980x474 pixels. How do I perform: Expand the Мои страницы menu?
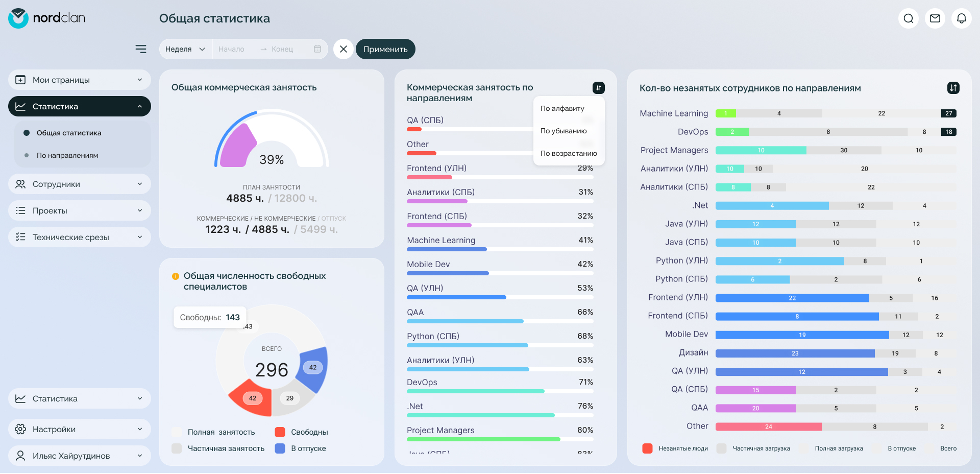point(140,80)
